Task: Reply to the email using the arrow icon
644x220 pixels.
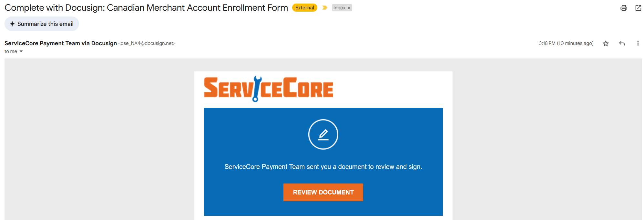Action: (622, 43)
